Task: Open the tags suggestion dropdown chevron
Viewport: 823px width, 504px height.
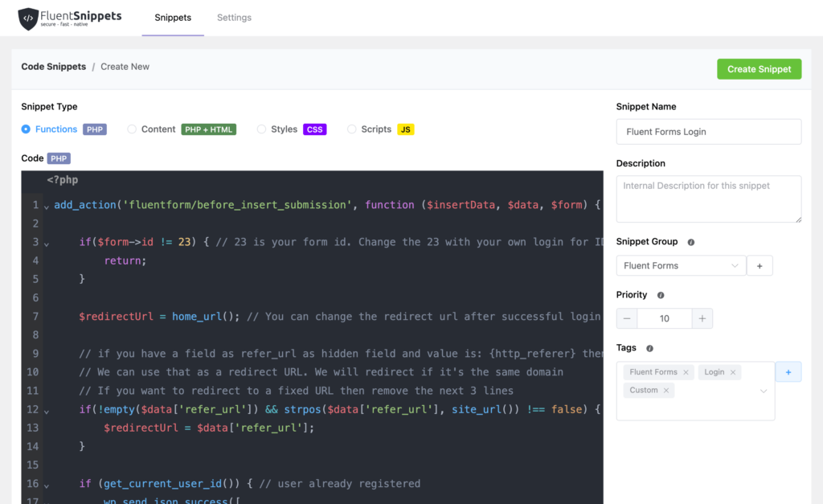Action: click(764, 389)
